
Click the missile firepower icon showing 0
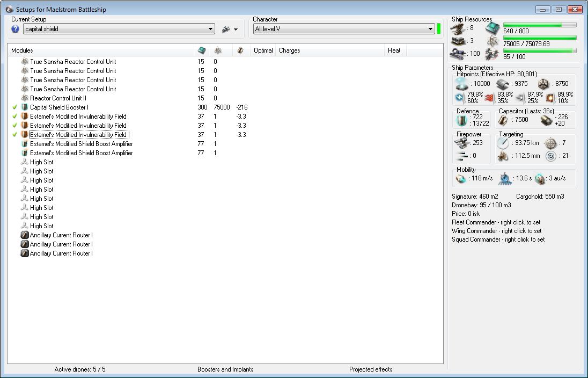[x=462, y=156]
